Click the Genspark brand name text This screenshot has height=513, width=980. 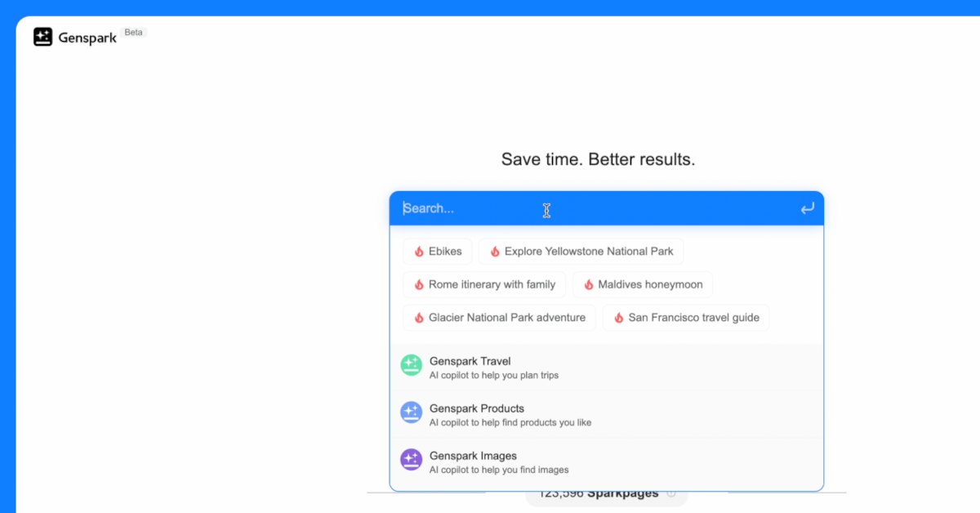87,38
